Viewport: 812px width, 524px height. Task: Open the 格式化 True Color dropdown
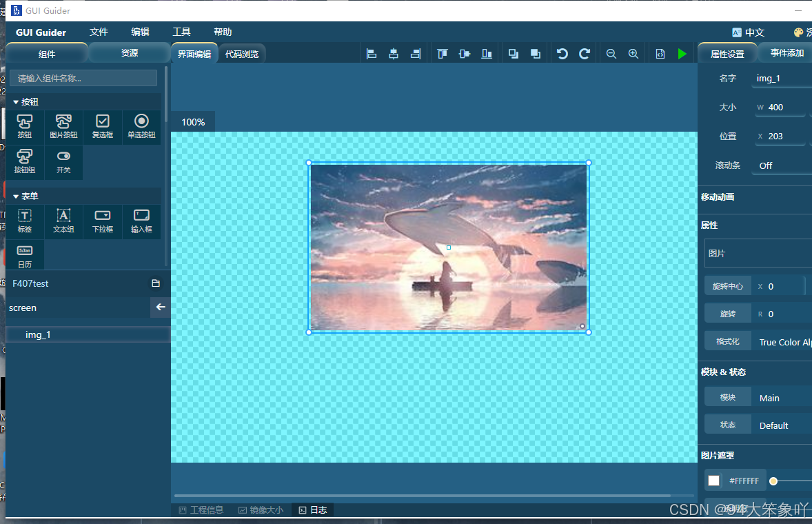(x=782, y=342)
